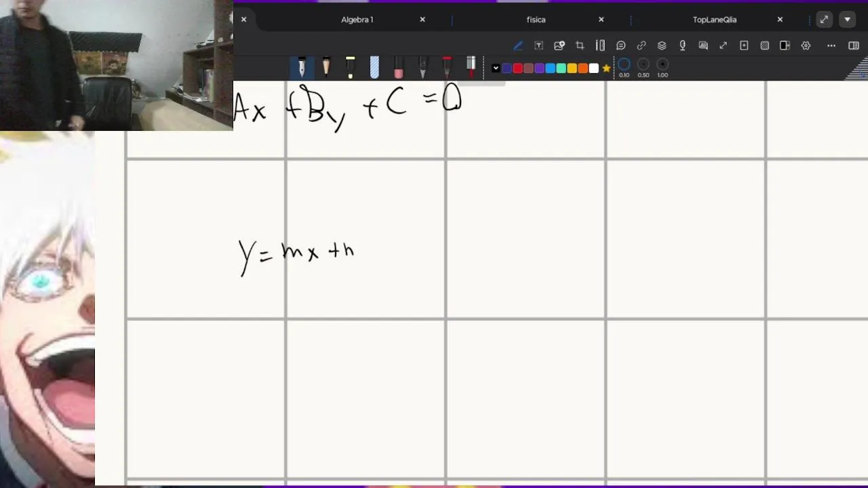The image size is (868, 488).
Task: Set stroke thickness to 0.10
Action: 624,67
